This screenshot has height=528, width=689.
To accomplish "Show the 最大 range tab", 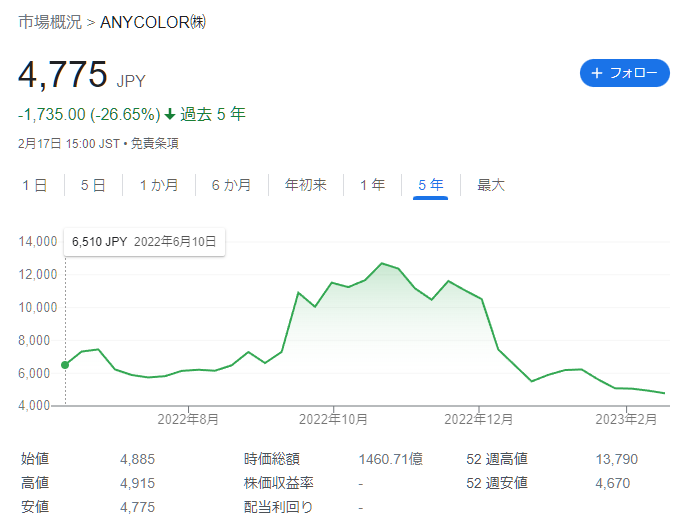I will tap(491, 185).
